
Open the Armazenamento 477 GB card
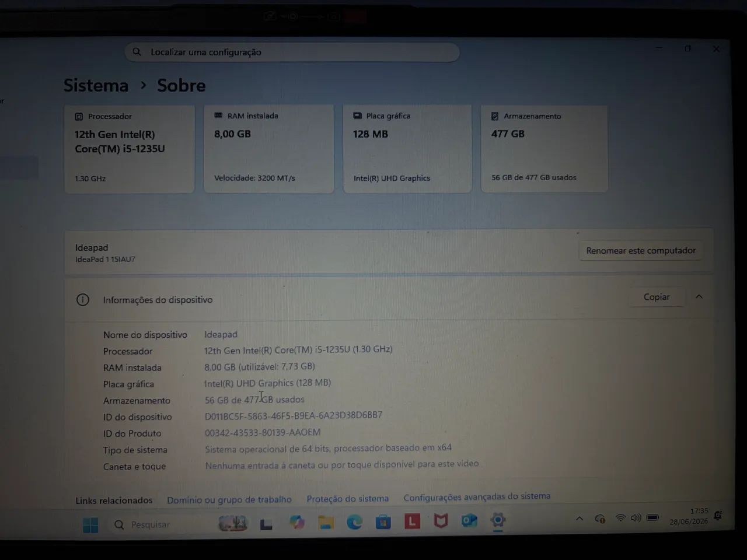point(544,149)
